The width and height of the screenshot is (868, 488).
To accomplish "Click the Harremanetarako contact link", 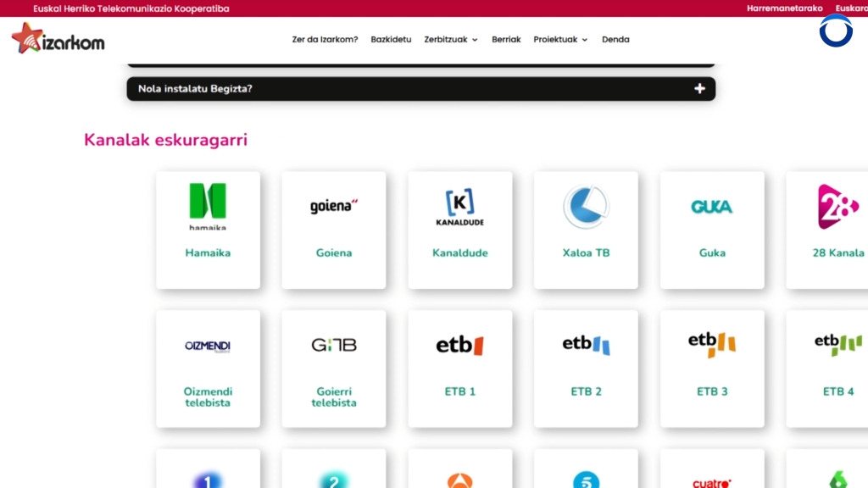I will tap(784, 8).
